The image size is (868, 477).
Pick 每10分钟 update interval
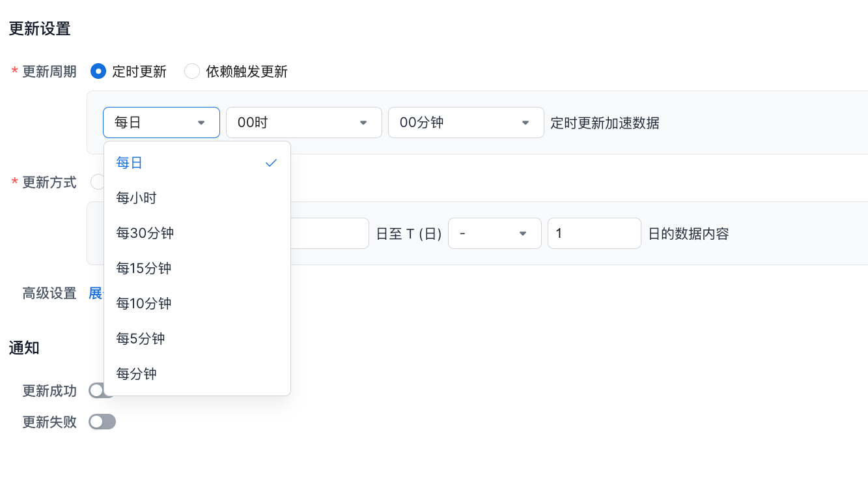144,304
